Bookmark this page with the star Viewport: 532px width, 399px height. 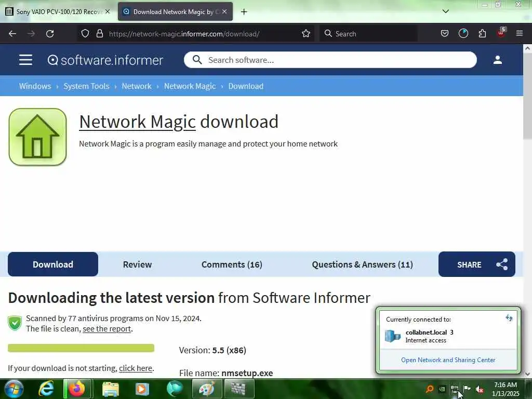click(306, 34)
